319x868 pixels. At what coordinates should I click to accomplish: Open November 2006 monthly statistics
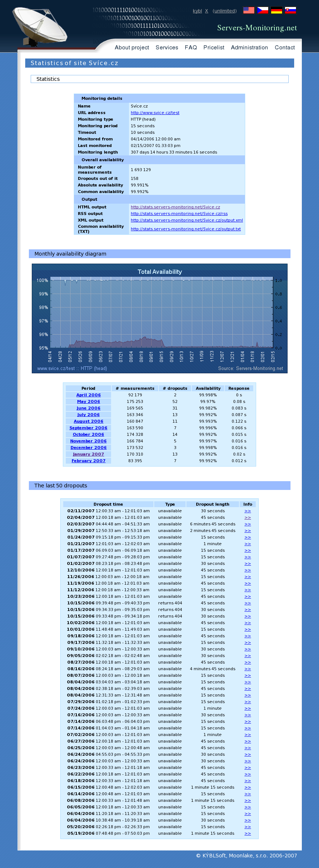[88, 441]
